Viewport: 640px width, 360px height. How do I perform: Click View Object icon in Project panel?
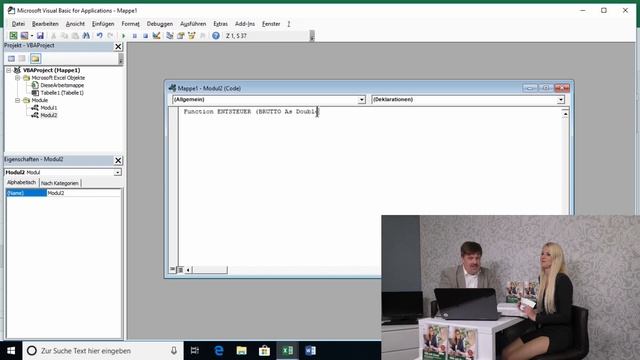click(22, 59)
